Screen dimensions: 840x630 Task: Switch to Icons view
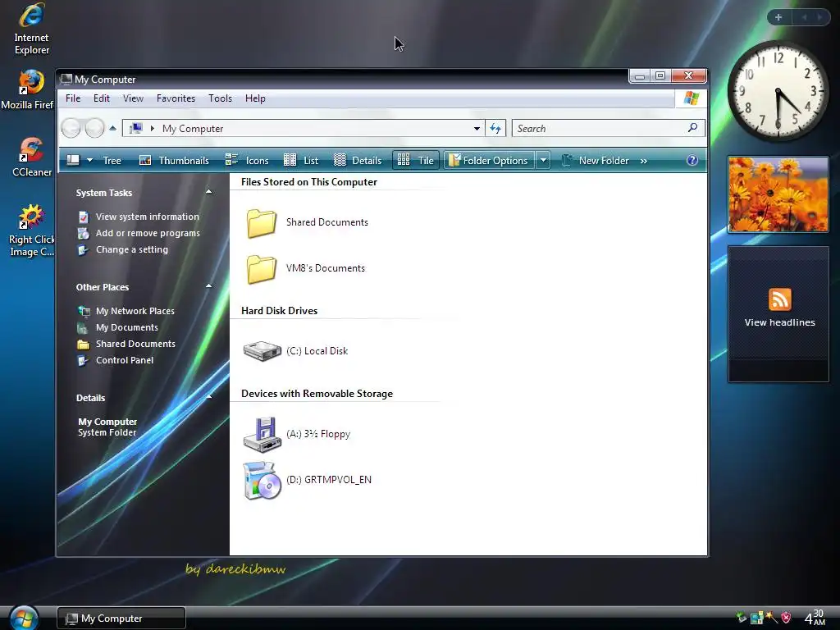tap(247, 161)
